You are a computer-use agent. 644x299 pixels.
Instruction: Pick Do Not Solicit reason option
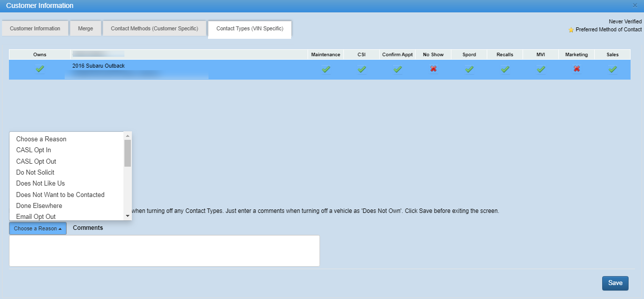(35, 172)
